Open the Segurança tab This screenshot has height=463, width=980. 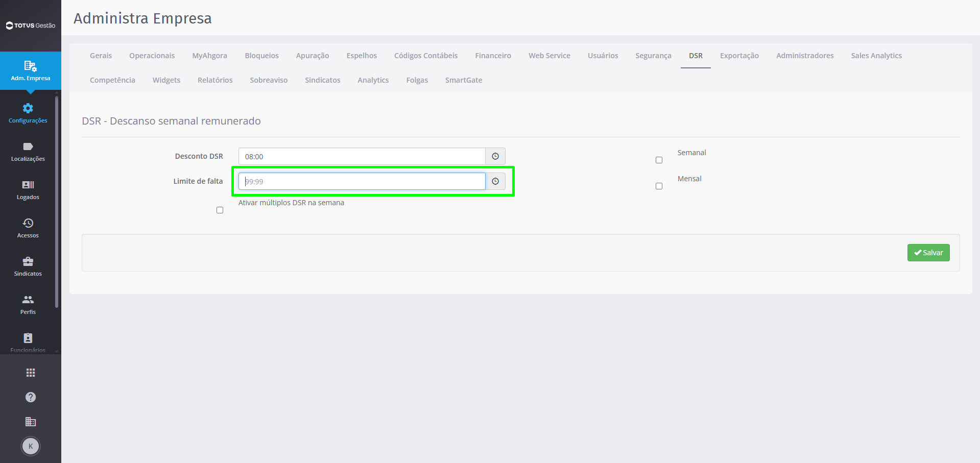tap(653, 56)
